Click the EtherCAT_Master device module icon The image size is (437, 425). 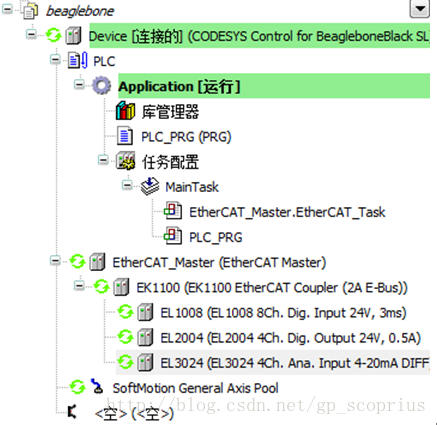coord(97,262)
